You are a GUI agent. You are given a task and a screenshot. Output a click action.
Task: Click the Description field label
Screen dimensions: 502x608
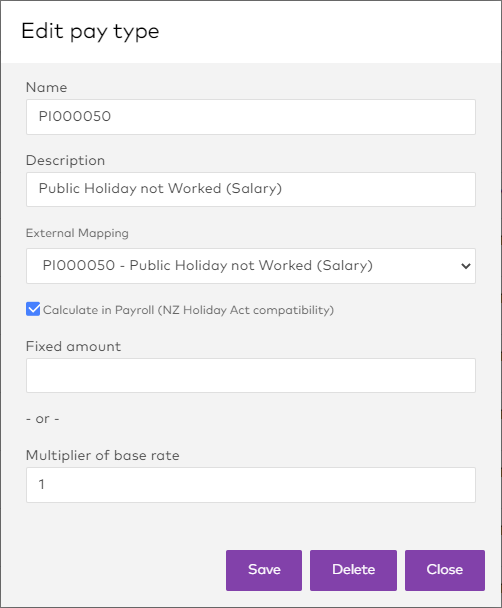[65, 161]
